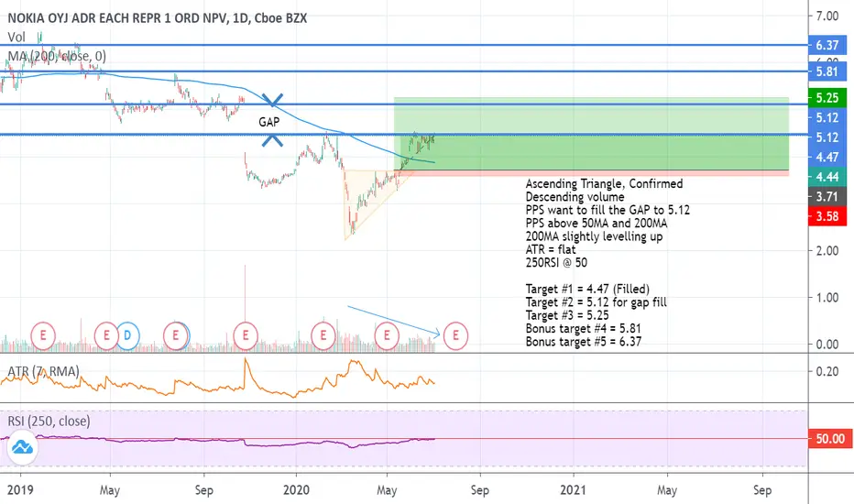
Task: Select the 'Bonus target #5 = 6.37' line
Action: coord(584,342)
